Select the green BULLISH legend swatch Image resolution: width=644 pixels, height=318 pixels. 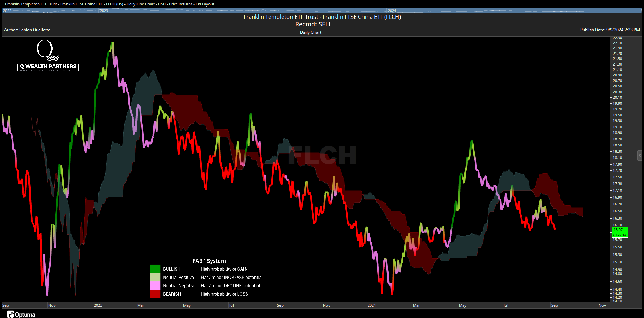(x=155, y=269)
